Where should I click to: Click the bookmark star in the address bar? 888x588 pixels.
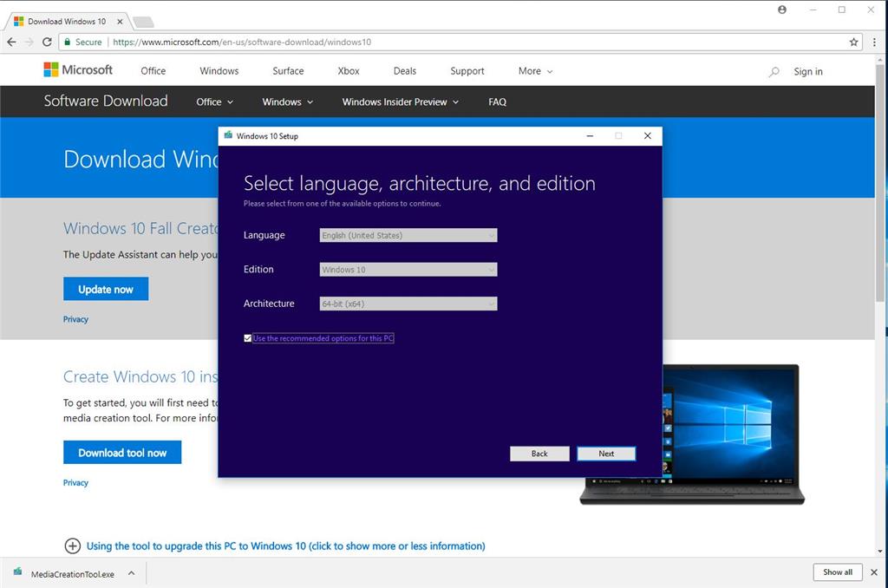[x=852, y=42]
